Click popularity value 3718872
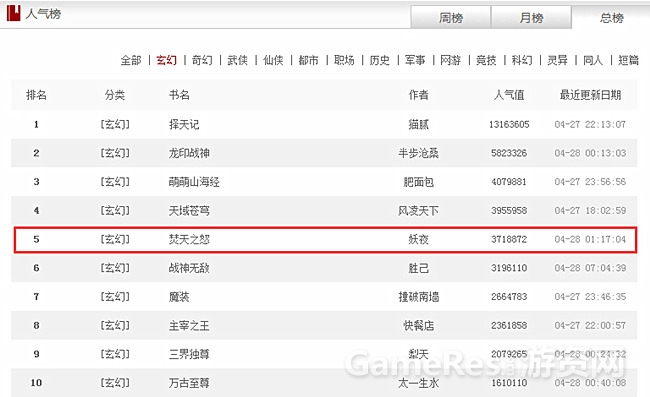 [509, 239]
